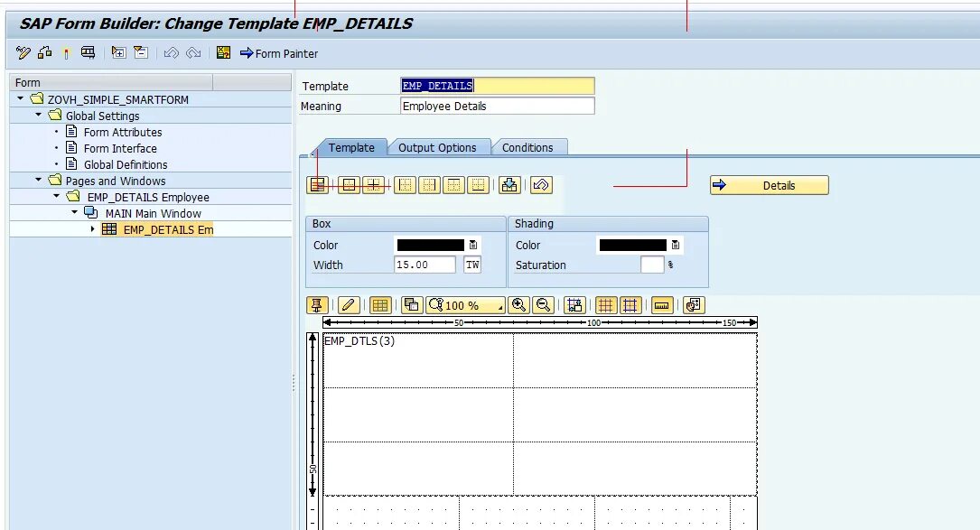Select Form Attributes in the tree
The height and width of the screenshot is (530, 980).
coord(123,132)
